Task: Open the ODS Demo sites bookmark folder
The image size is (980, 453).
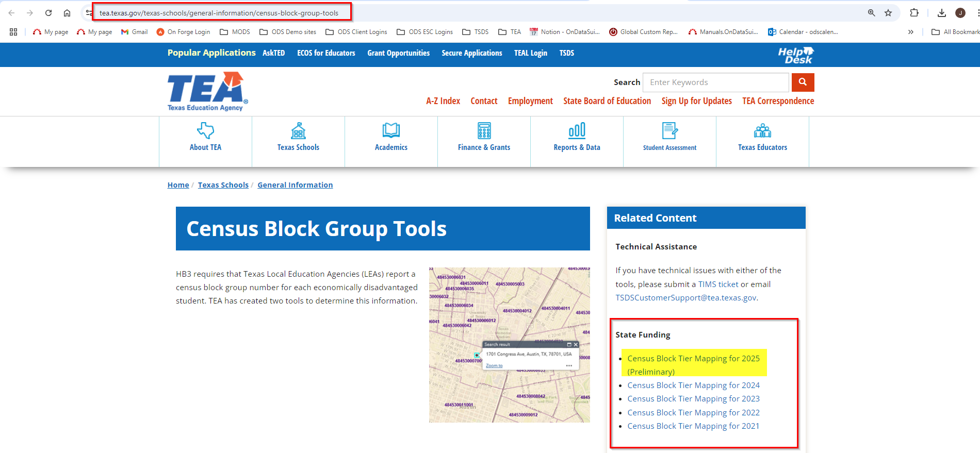Action: (288, 32)
